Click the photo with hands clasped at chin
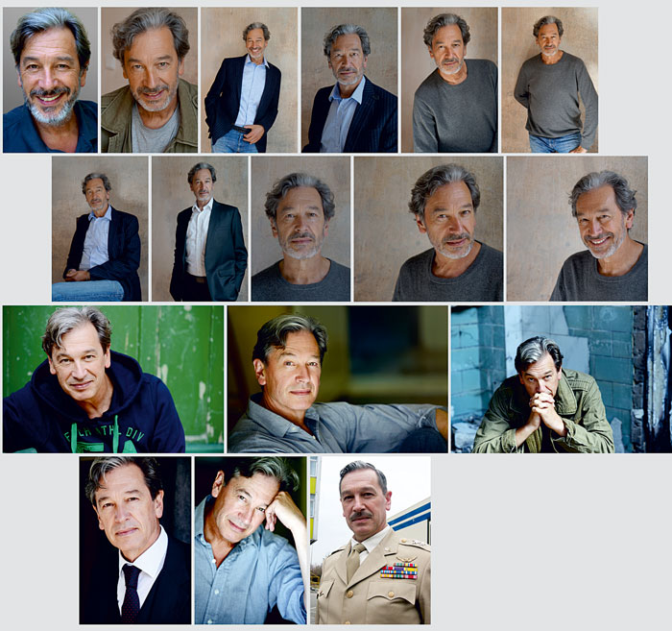Image resolution: width=672 pixels, height=631 pixels. pos(545,379)
